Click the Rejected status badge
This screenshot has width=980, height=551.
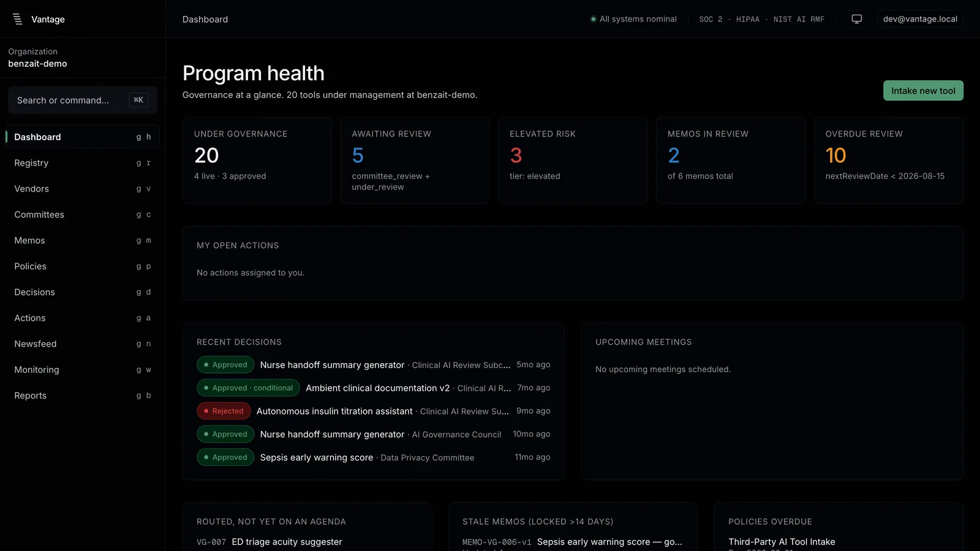[x=224, y=411]
